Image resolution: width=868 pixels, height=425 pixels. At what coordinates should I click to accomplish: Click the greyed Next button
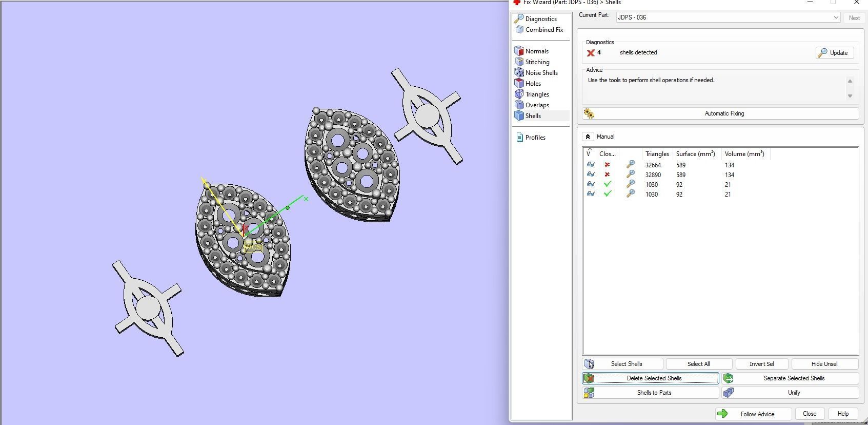click(x=854, y=17)
